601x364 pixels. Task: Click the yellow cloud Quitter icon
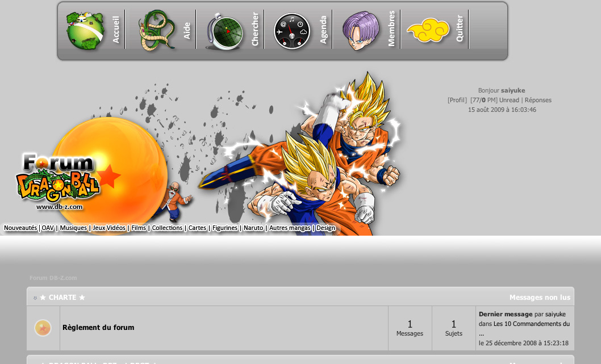click(428, 30)
